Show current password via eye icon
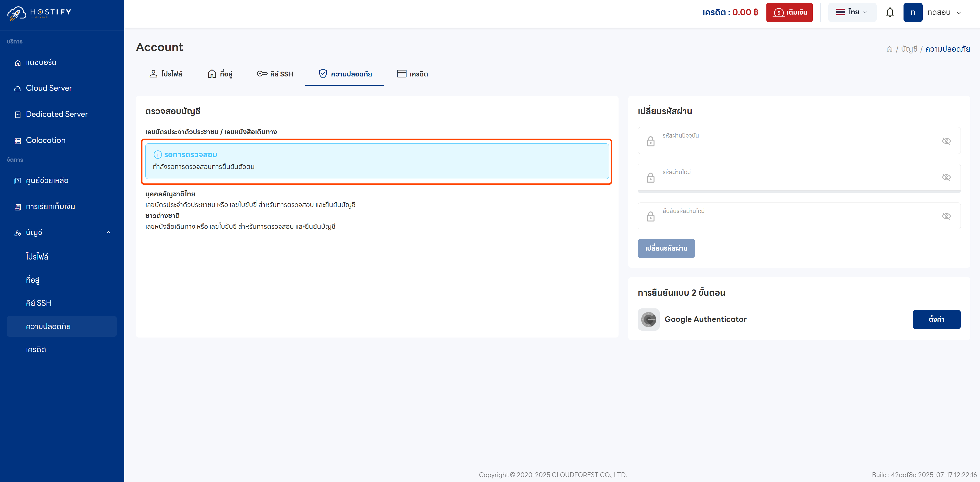This screenshot has height=482, width=980. tap(946, 141)
